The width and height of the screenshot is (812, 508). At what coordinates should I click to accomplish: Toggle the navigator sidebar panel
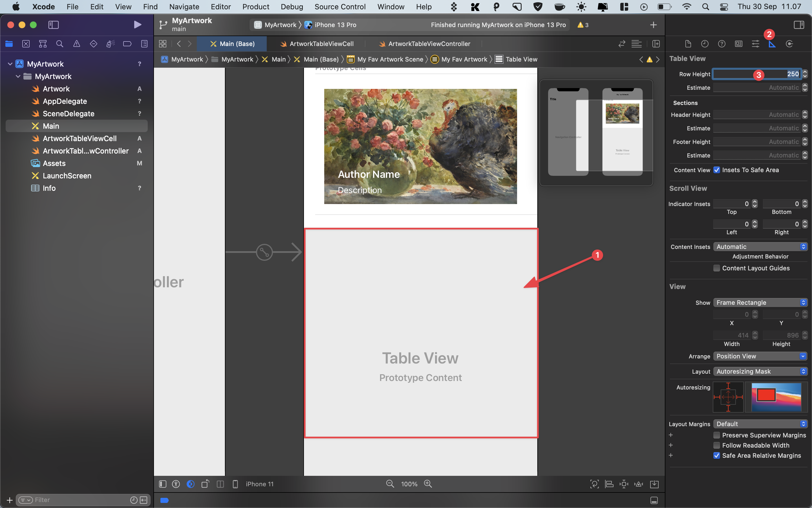pos(54,25)
